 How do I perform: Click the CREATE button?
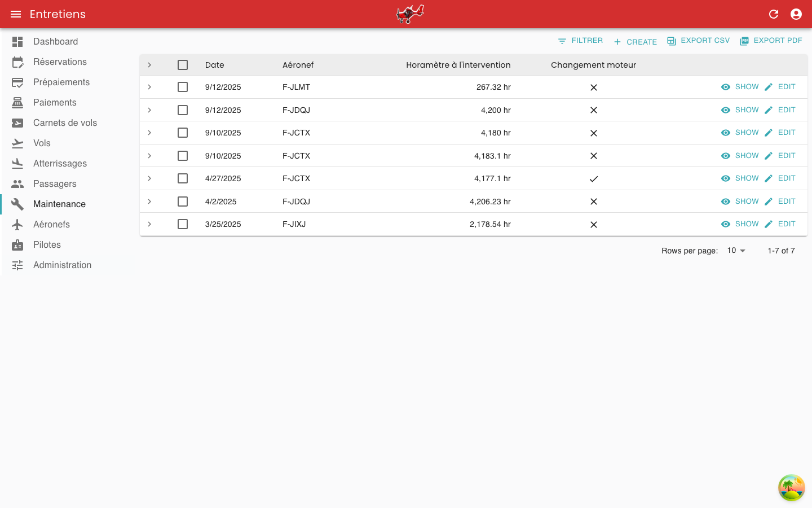636,42
